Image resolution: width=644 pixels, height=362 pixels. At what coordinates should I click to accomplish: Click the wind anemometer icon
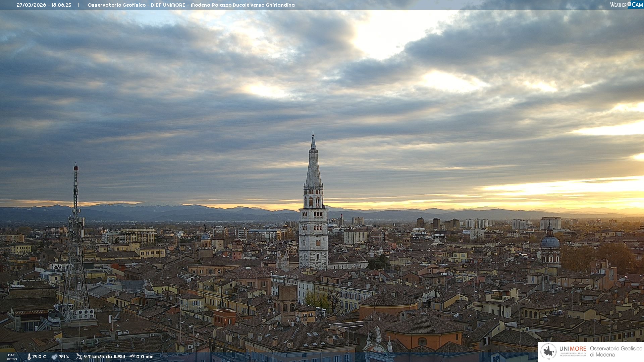point(79,357)
